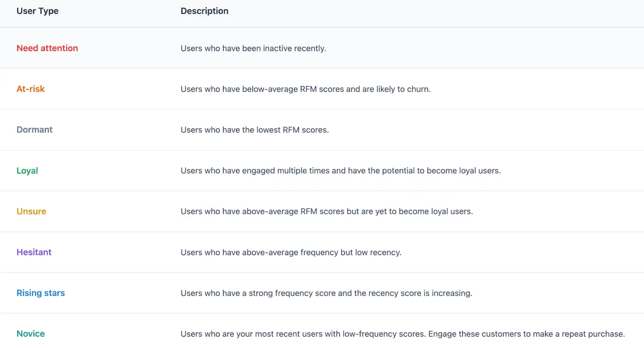This screenshot has width=644, height=349.
Task: Click the Description column header
Action: [204, 11]
